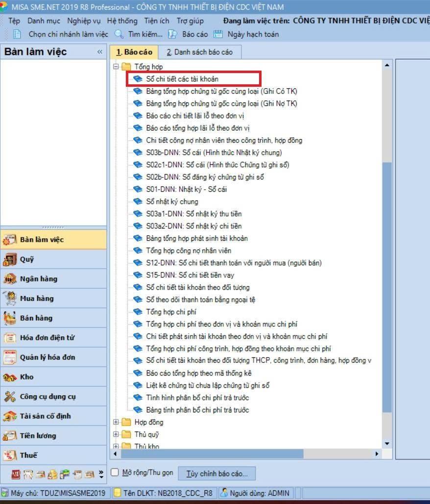
Task: Expand the Thủ quỹ folder node
Action: (x=116, y=434)
